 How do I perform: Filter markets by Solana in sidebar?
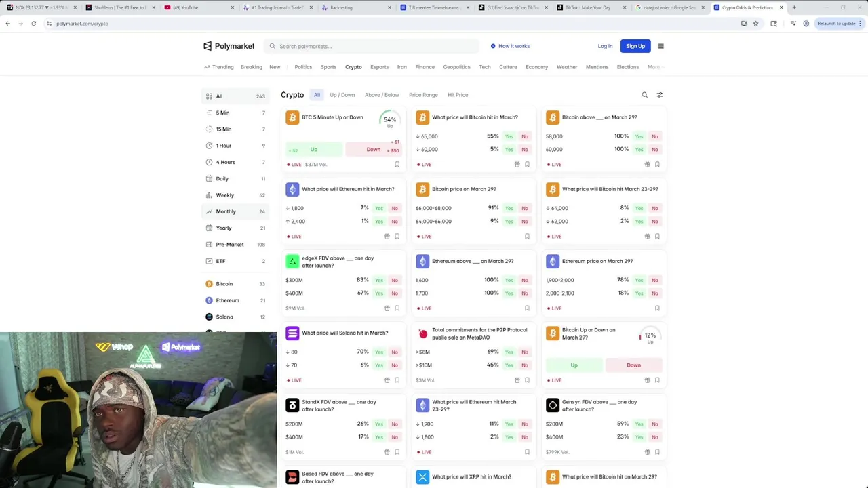coord(235,317)
